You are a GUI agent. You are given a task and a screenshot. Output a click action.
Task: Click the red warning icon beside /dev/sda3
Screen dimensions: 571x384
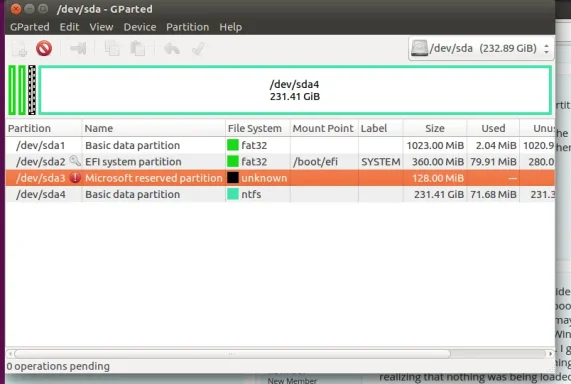point(75,178)
